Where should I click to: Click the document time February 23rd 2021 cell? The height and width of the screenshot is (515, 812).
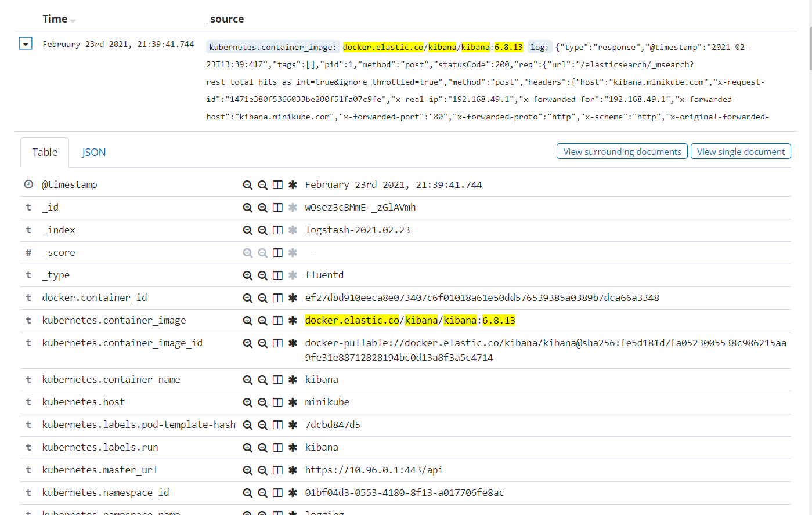pyautogui.click(x=118, y=44)
